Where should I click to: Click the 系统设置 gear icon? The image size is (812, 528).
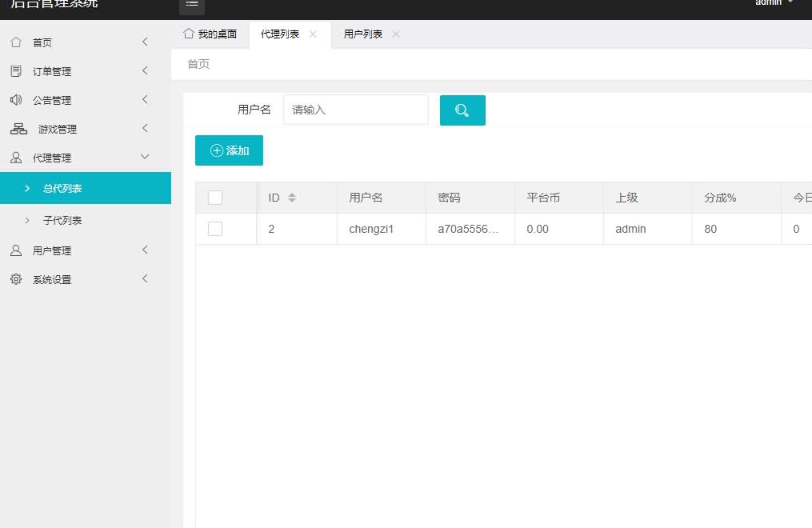16,279
